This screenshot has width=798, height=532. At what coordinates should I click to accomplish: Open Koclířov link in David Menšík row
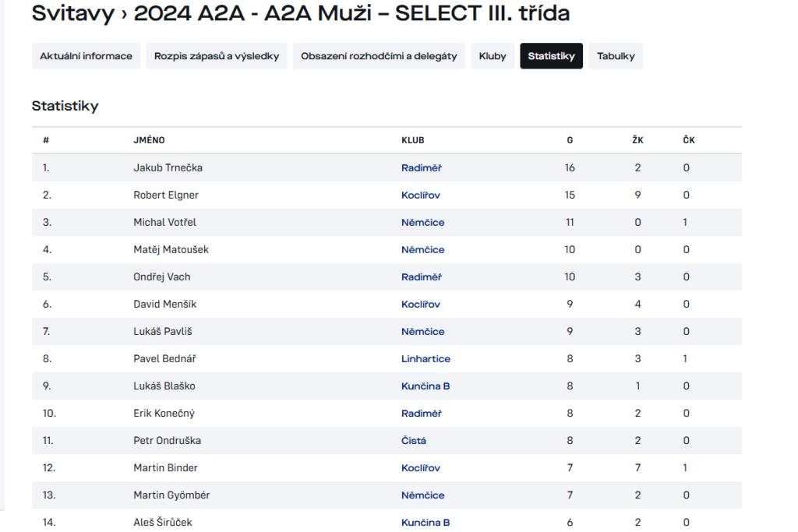coord(420,304)
